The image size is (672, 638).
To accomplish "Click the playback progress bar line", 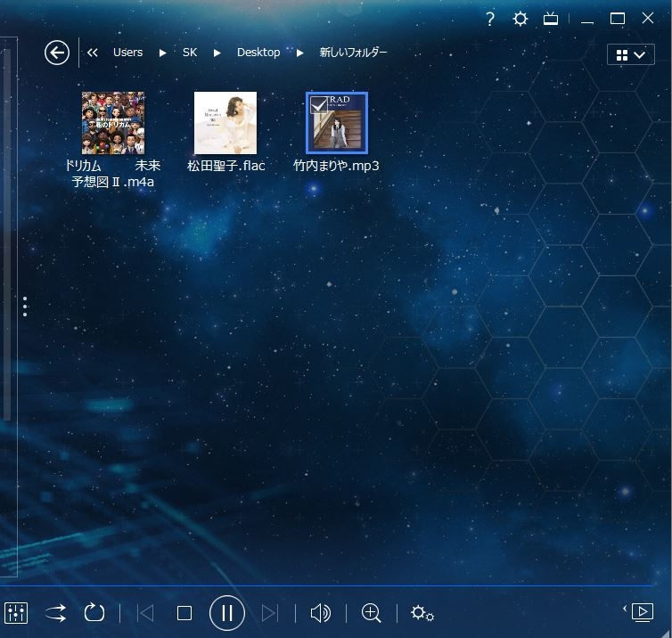I will tap(327, 585).
